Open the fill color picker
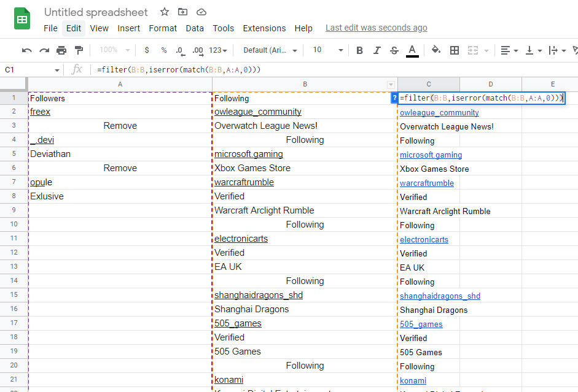The image size is (578, 392). click(435, 50)
